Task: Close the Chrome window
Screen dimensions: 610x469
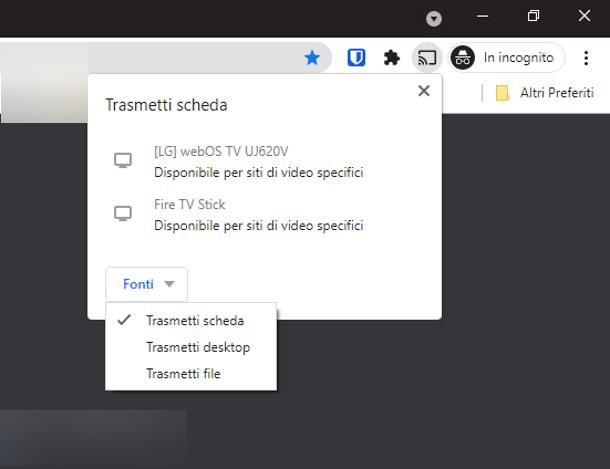Action: [x=584, y=16]
